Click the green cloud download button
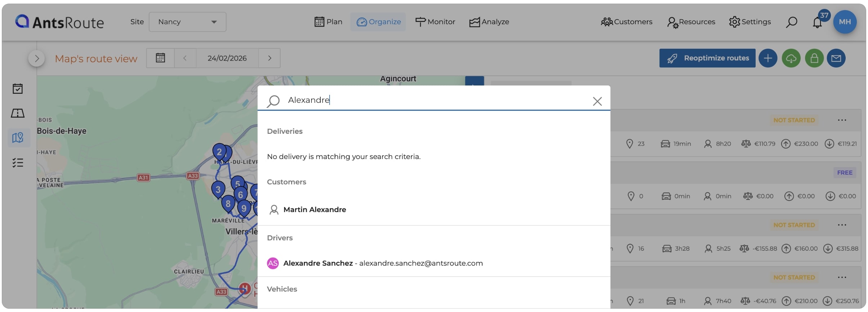The height and width of the screenshot is (312, 868). (x=791, y=58)
